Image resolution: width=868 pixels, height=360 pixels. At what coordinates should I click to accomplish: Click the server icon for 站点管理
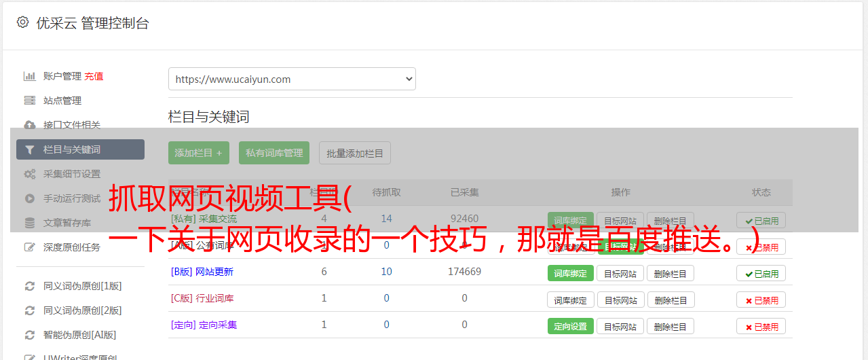pos(30,101)
